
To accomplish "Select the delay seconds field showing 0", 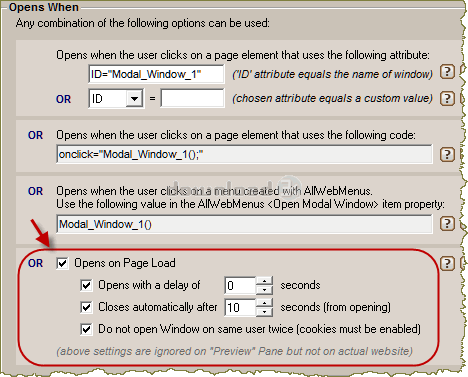I will coord(240,286).
